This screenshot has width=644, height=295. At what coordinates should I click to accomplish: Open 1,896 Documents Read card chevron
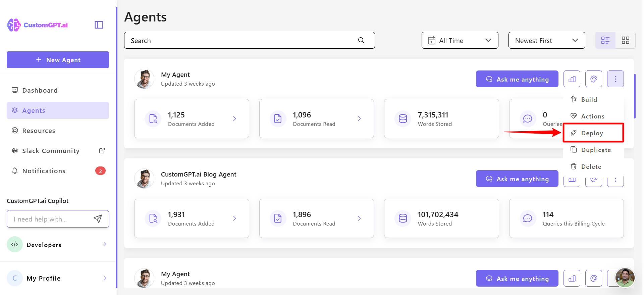359,218
